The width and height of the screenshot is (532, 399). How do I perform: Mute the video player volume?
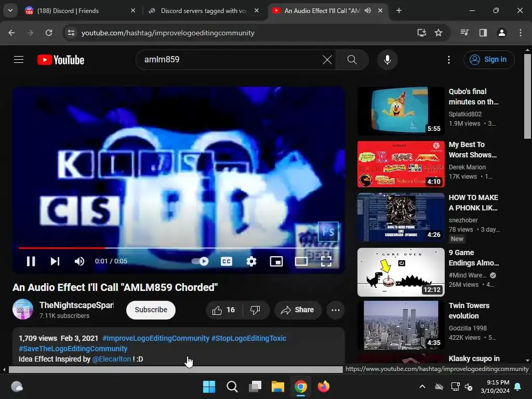tap(79, 261)
